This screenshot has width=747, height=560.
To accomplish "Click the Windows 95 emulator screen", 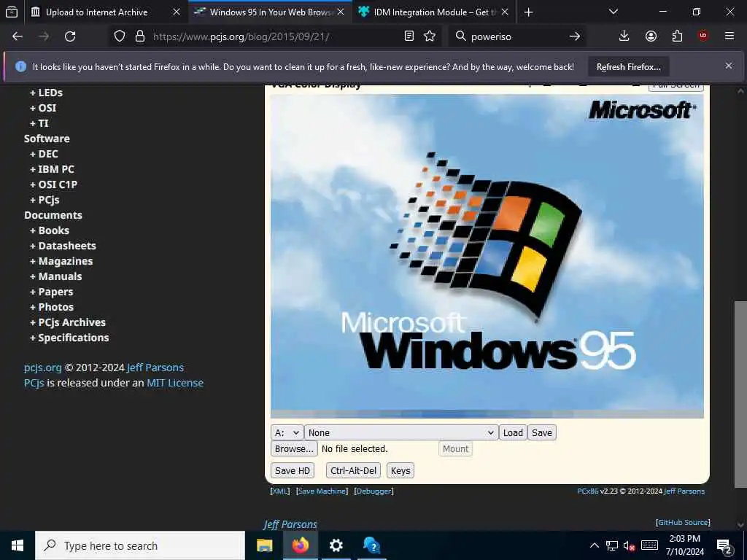I will click(487, 256).
